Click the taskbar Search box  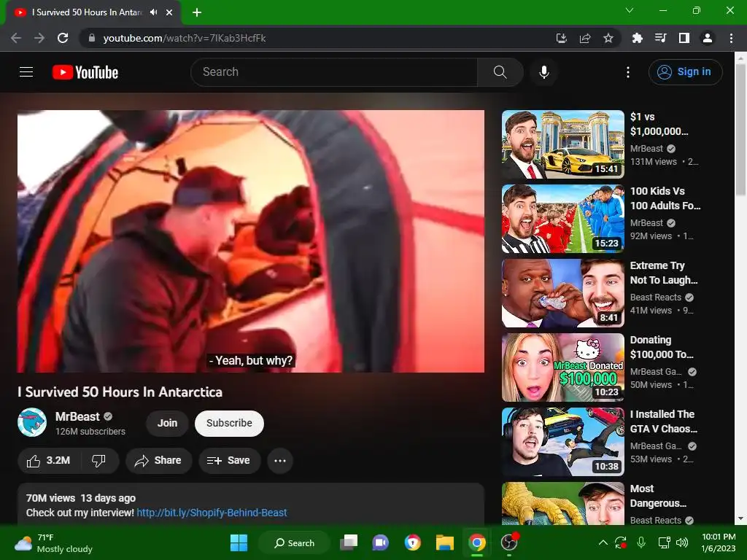[294, 542]
